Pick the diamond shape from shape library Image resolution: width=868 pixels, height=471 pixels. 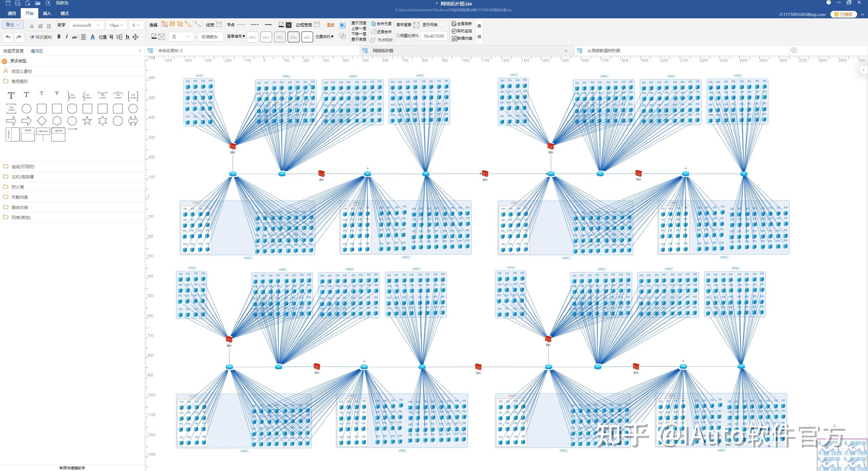[x=41, y=120]
